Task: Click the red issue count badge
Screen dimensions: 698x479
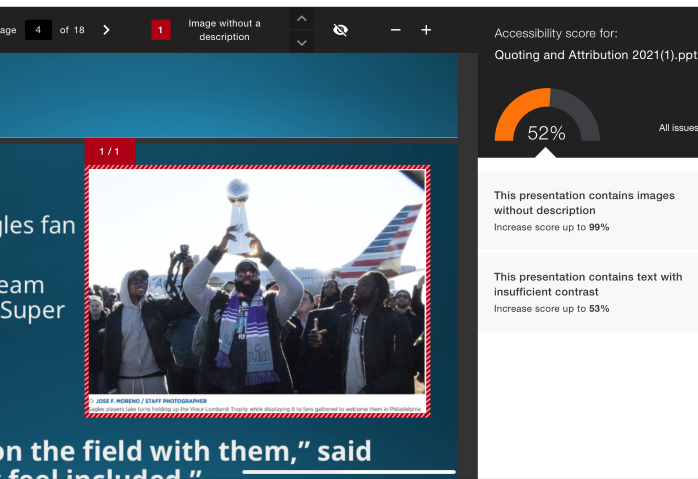Action: tap(161, 30)
